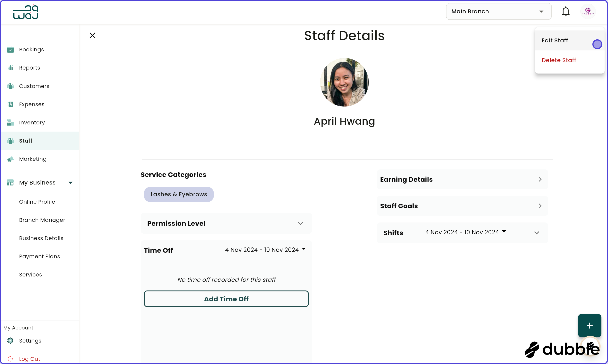Open the Main Branch dropdown
608x364 pixels.
click(x=499, y=11)
